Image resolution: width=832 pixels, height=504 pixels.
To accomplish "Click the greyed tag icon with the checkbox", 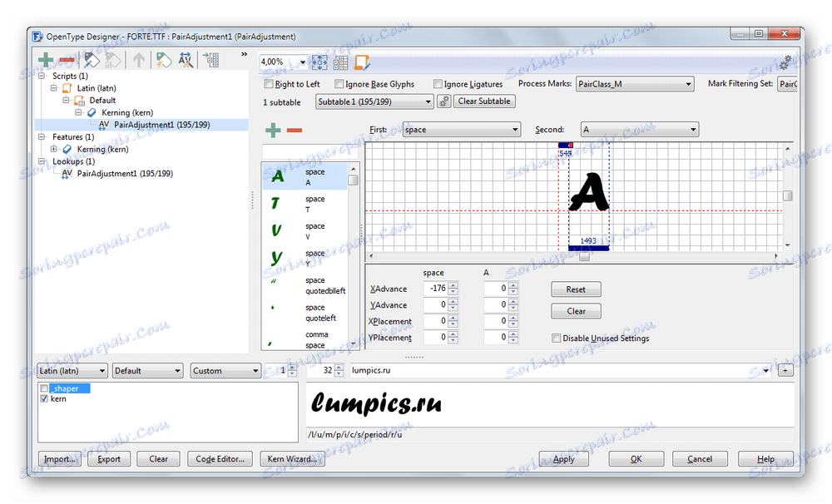I will [113, 60].
